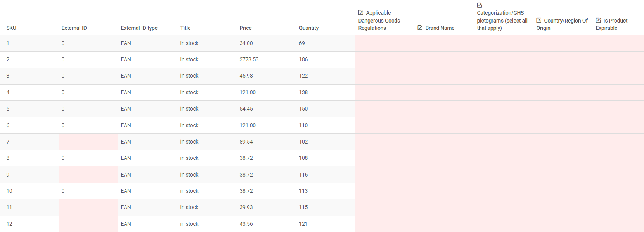Select empty External ID cell for SKU 7
Screen dimensions: 644x232
click(88, 142)
